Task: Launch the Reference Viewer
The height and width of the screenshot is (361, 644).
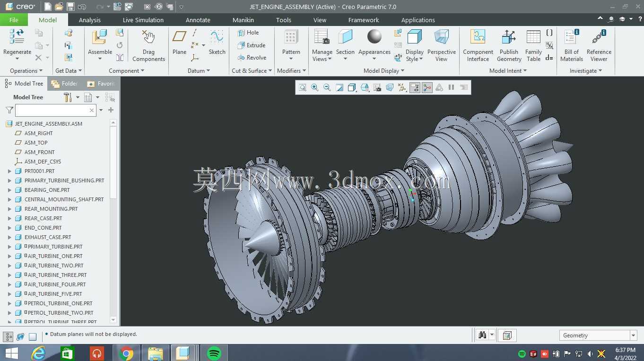Action: point(599,46)
